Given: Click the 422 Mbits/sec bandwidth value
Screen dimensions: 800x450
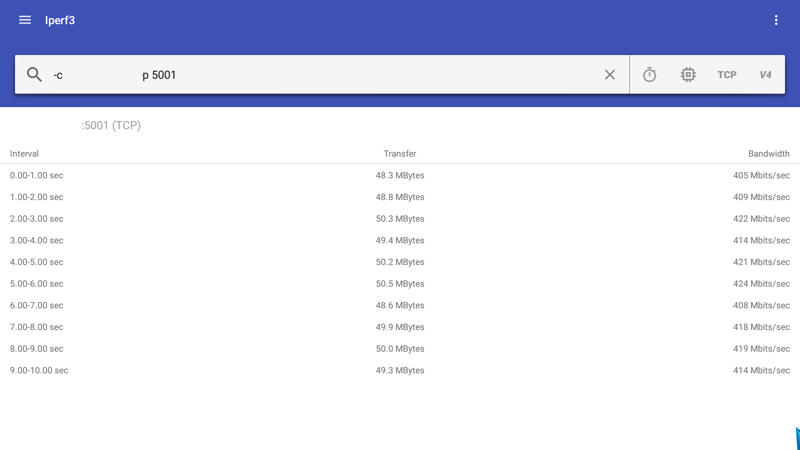Looking at the screenshot, I should [761, 219].
